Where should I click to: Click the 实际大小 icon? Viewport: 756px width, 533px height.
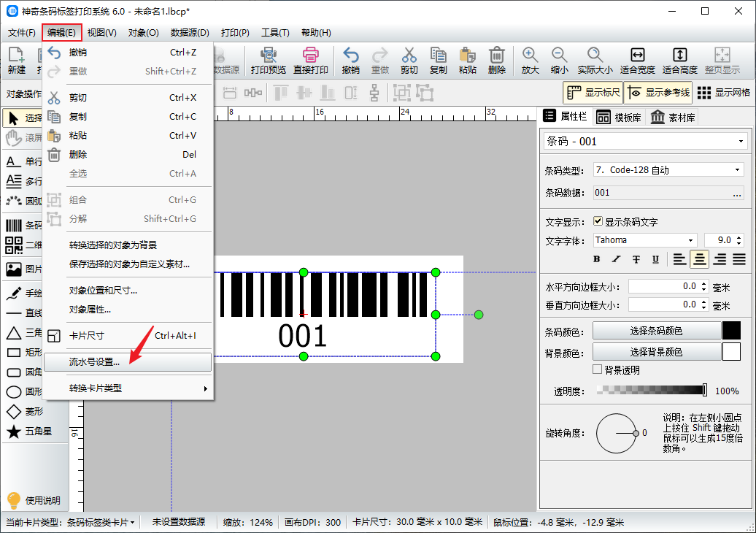[x=595, y=61]
